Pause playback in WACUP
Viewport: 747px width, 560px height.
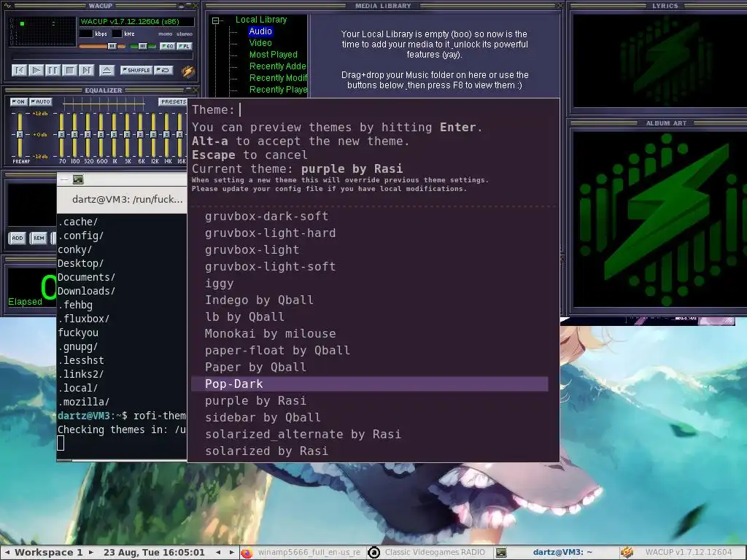click(x=53, y=71)
